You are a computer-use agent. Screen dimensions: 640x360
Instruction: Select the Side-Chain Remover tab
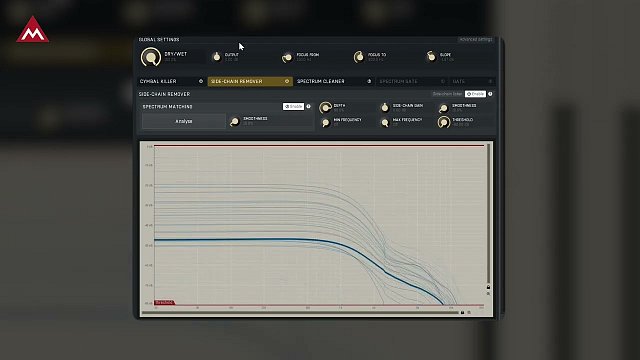tap(250, 81)
